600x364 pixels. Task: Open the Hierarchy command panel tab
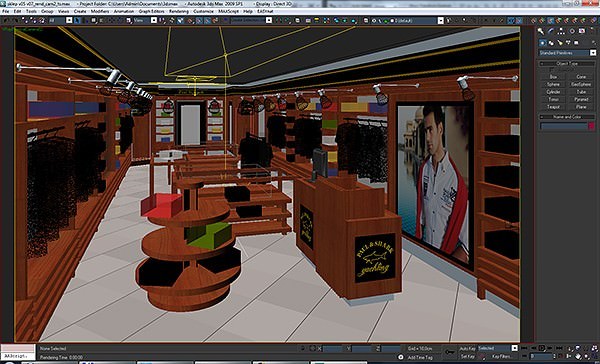561,31
